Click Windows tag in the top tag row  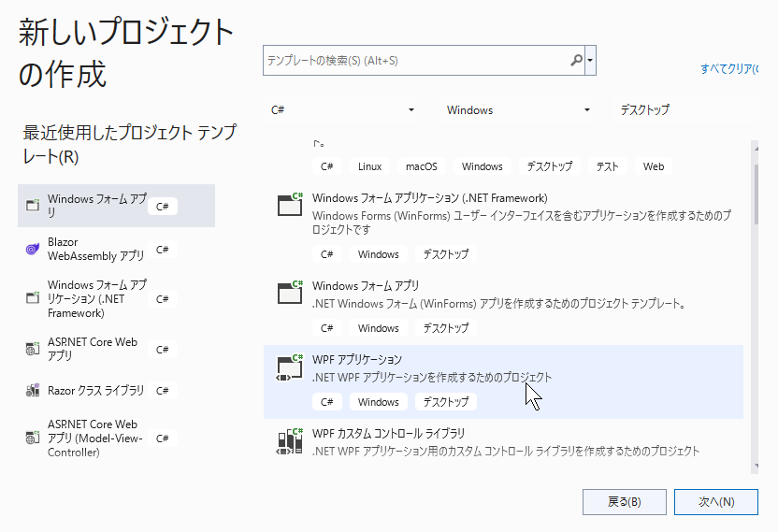coord(482,166)
